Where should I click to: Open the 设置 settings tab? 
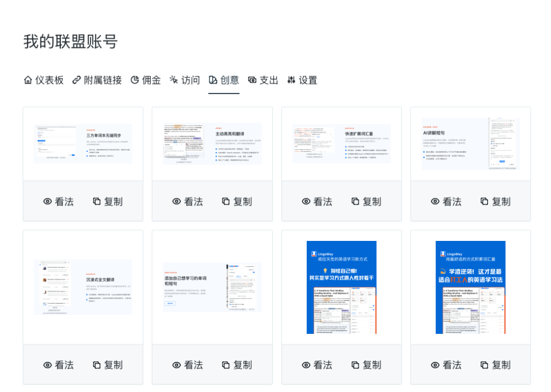[302, 81]
